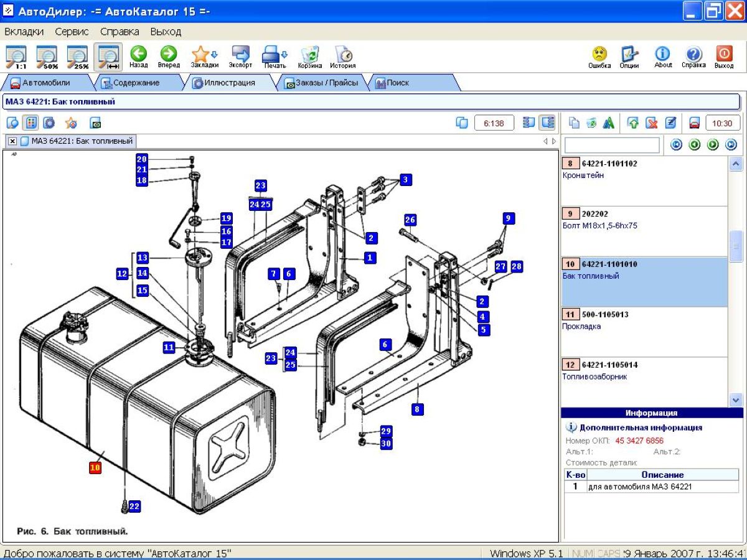The image size is (747, 560).
Task: Click the overlapping pages icon beside 6:138
Action: point(462,123)
